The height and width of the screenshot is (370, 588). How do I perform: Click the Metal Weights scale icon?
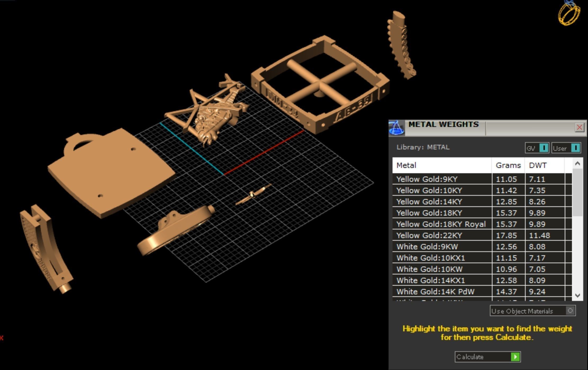click(397, 128)
